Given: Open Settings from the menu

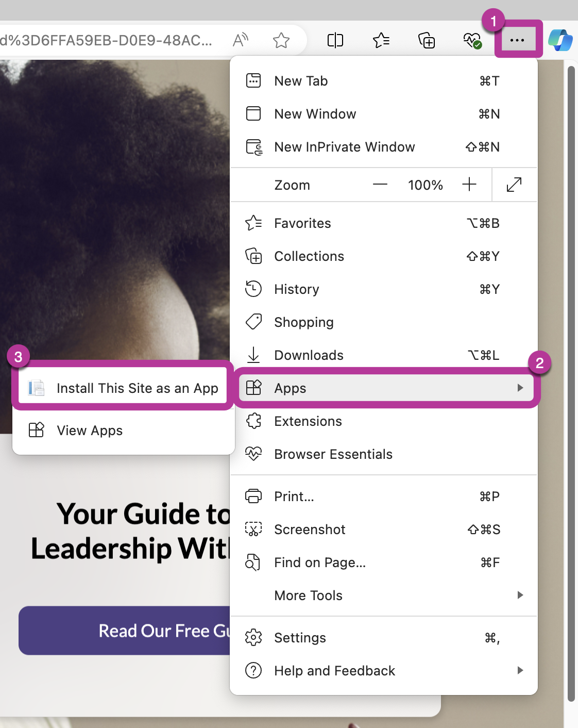Looking at the screenshot, I should [x=384, y=638].
